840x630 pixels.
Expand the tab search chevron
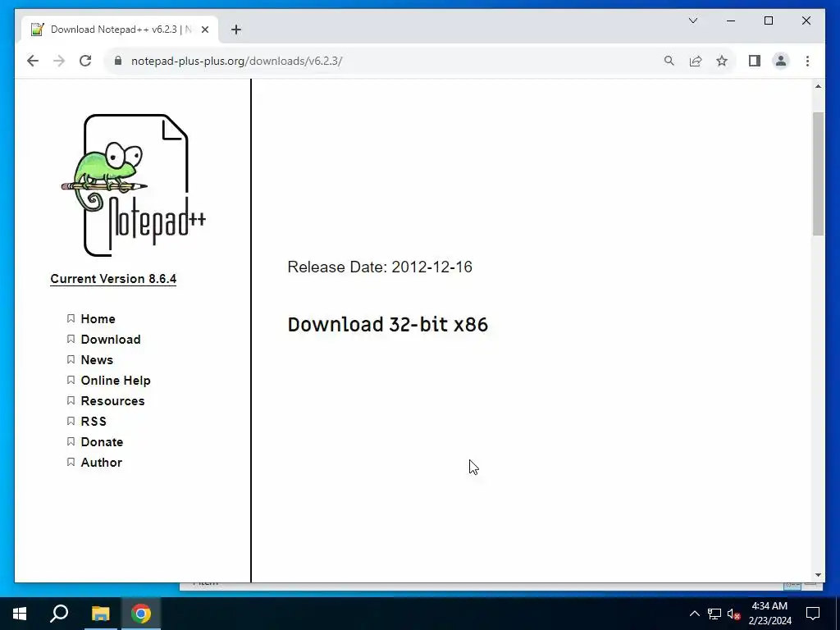point(693,21)
